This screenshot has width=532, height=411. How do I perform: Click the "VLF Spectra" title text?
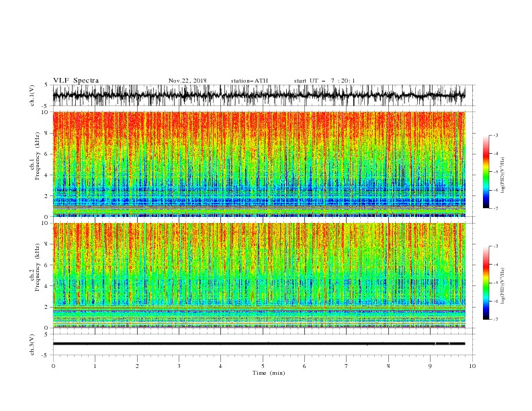point(76,81)
